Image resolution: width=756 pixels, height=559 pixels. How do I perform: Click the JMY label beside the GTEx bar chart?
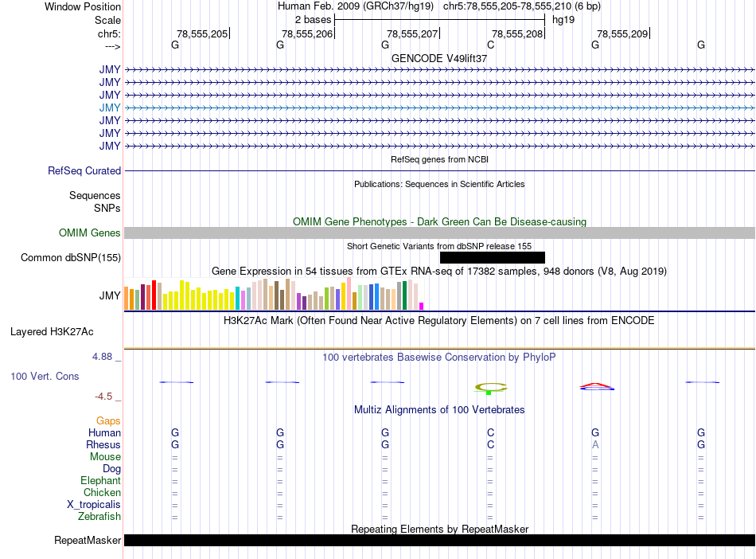[x=110, y=295]
